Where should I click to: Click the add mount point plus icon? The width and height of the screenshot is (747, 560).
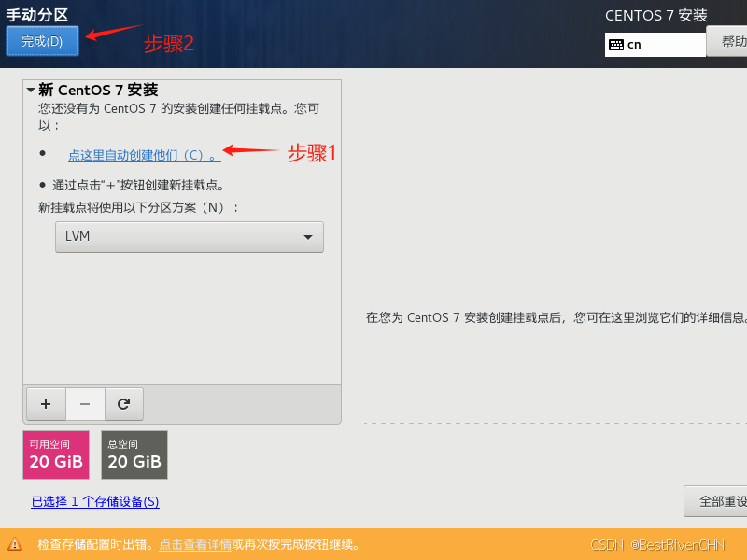45,404
